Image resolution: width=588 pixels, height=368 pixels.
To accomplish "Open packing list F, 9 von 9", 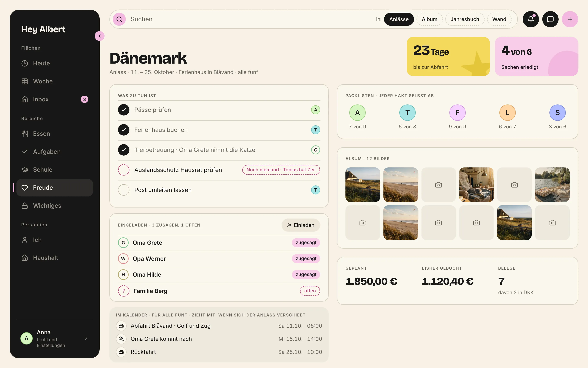I will point(457,117).
